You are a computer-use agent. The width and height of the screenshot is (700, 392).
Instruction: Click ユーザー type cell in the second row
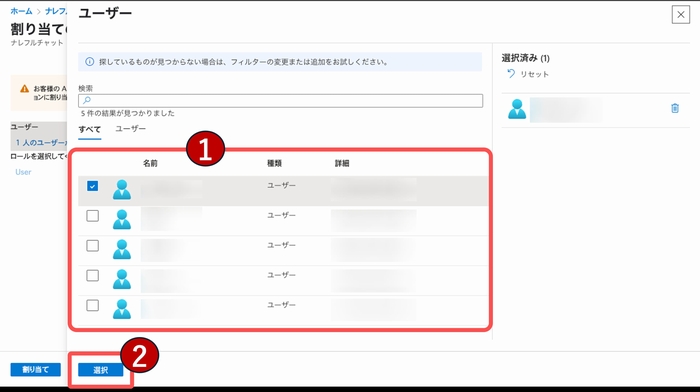tap(281, 215)
